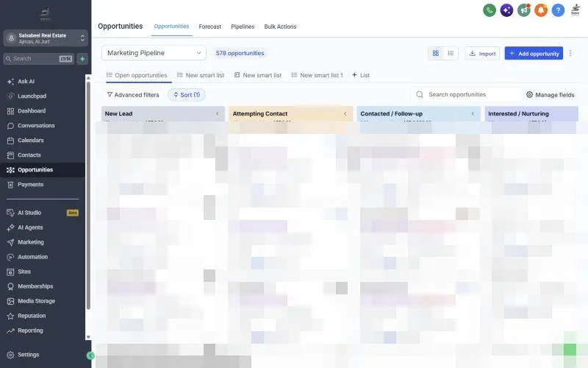Switch to the Opportunities top tab
This screenshot has width=588, height=368.
(x=171, y=26)
